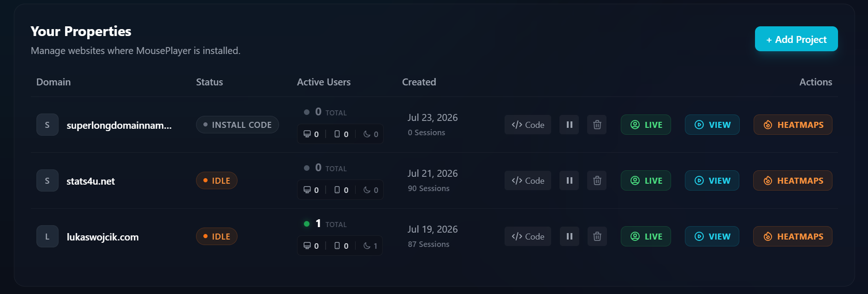Screen dimensions: 868x294
Task: Click VIEW for superlongdomainnam... row
Action: [x=712, y=125]
